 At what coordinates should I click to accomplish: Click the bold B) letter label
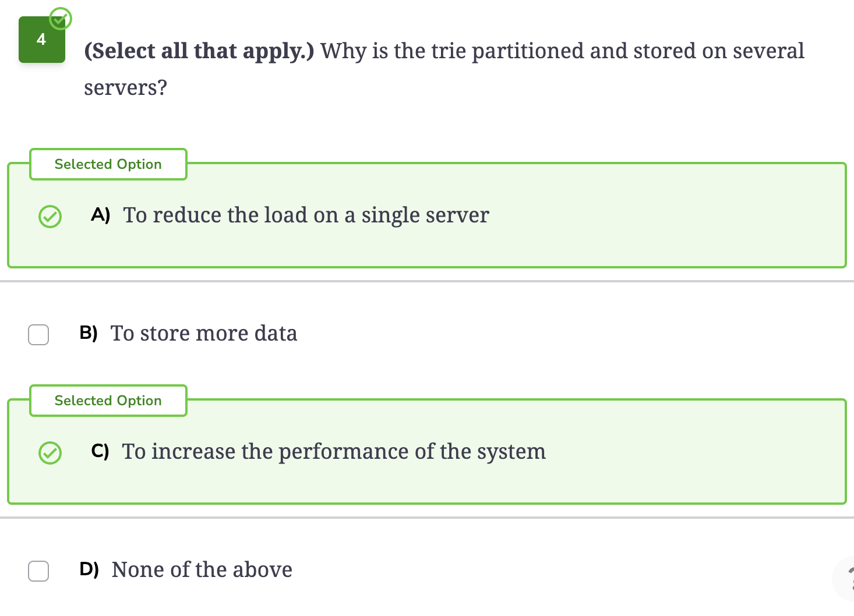click(x=89, y=333)
